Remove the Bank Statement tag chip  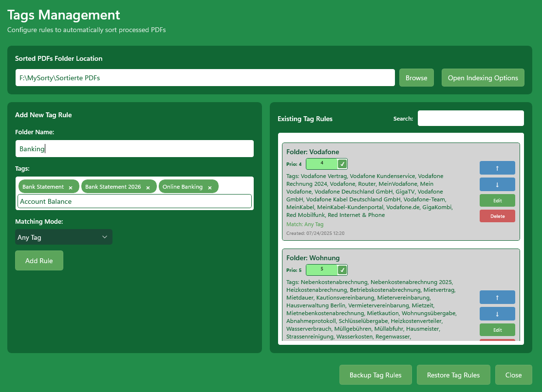point(71,187)
